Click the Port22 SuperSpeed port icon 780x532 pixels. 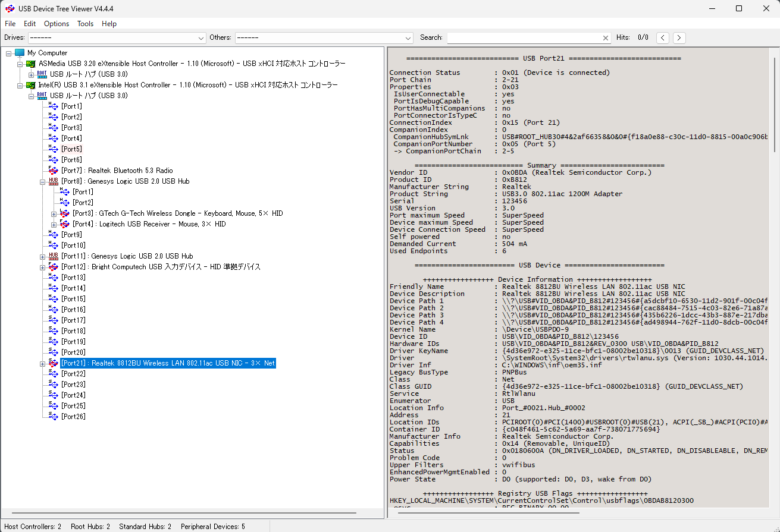pyautogui.click(x=54, y=374)
